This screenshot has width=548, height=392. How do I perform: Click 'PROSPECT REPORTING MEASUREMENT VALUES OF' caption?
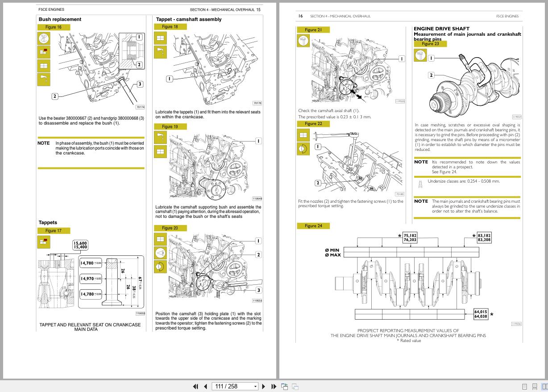coord(408,331)
